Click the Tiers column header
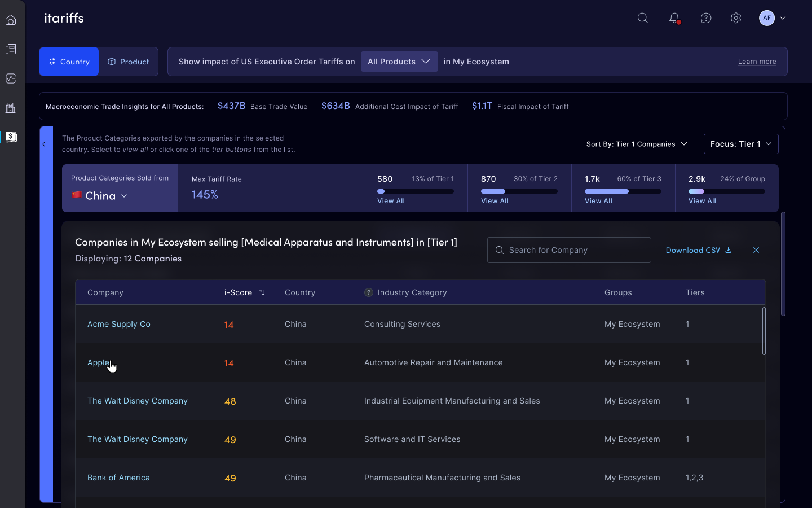812x508 pixels. coord(695,292)
